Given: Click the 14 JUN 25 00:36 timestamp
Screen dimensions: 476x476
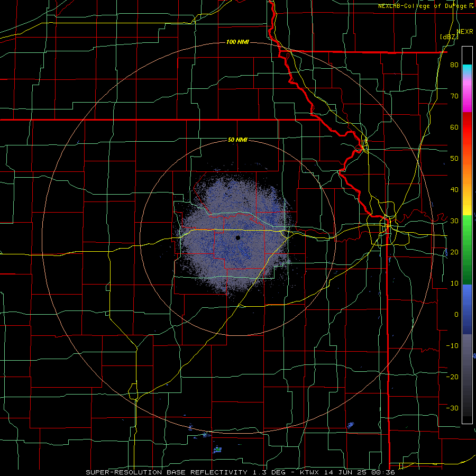Looking at the screenshot, I should pos(360,472).
